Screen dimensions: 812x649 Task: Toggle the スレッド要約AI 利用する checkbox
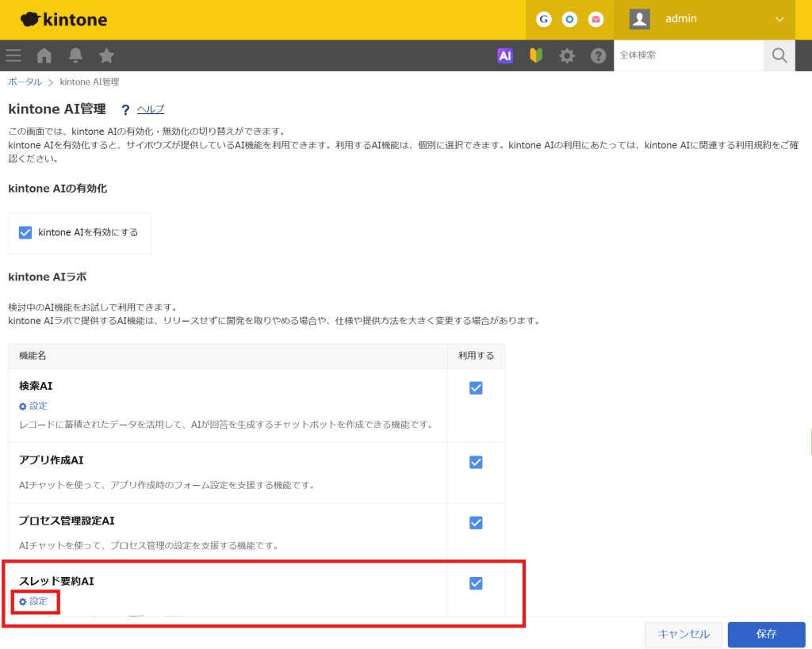click(x=476, y=583)
